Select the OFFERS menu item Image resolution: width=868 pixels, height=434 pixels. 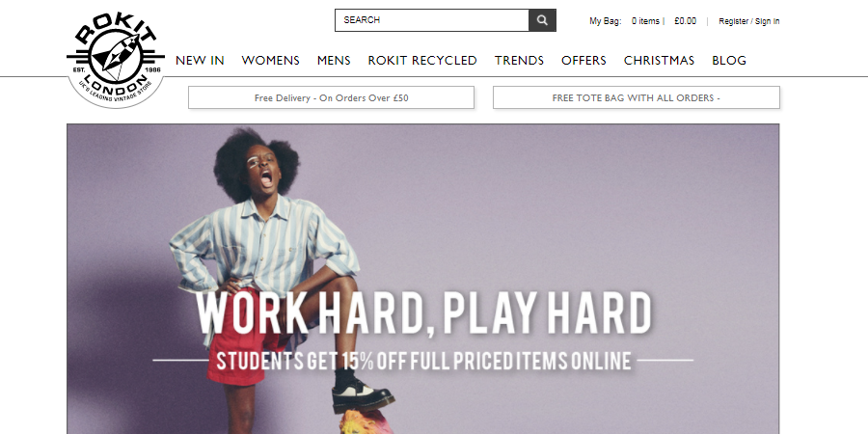click(584, 61)
